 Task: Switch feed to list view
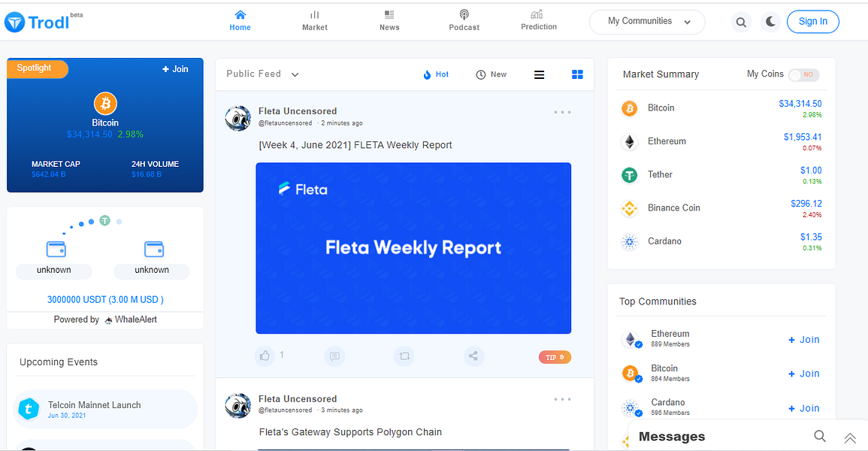pos(539,74)
